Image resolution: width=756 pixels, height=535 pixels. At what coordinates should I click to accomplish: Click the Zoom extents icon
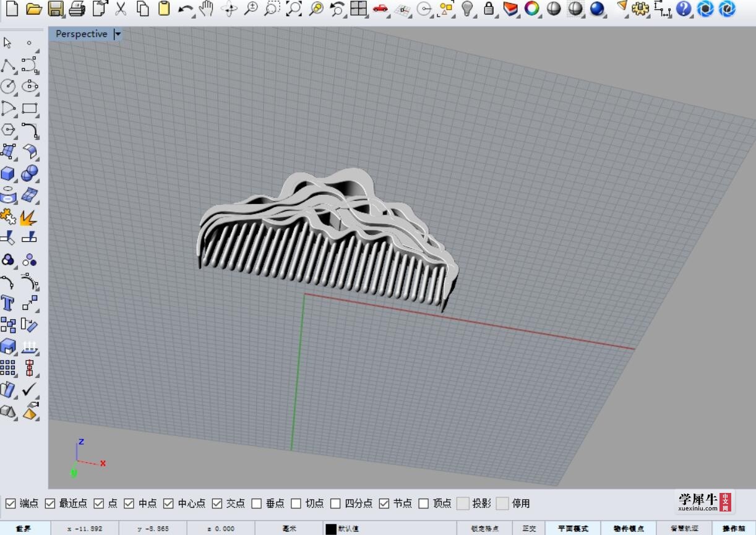(294, 9)
